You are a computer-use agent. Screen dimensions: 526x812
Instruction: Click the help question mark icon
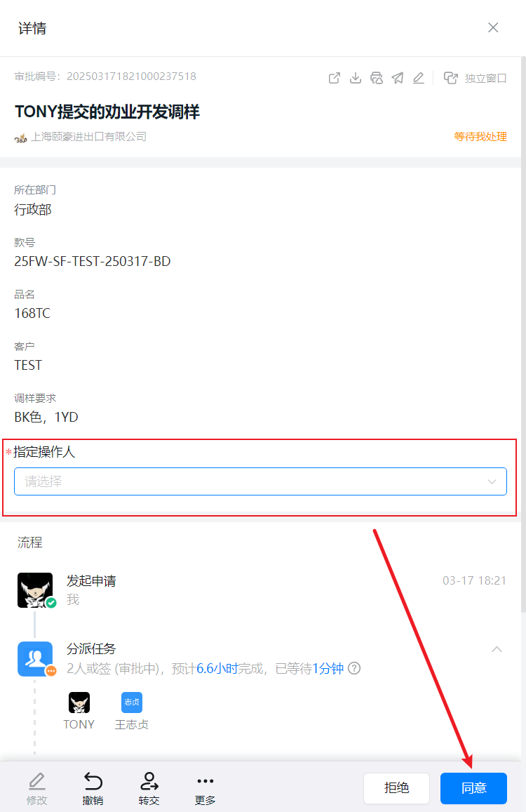tap(354, 669)
